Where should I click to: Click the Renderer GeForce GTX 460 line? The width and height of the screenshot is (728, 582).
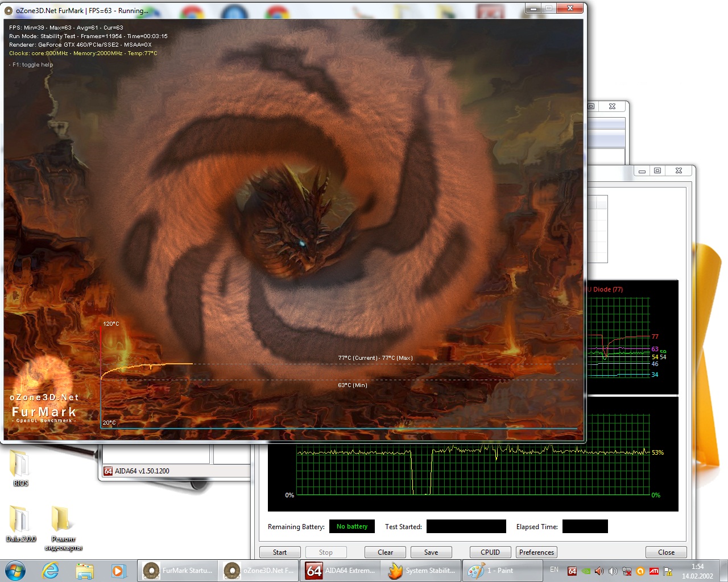click(x=80, y=44)
